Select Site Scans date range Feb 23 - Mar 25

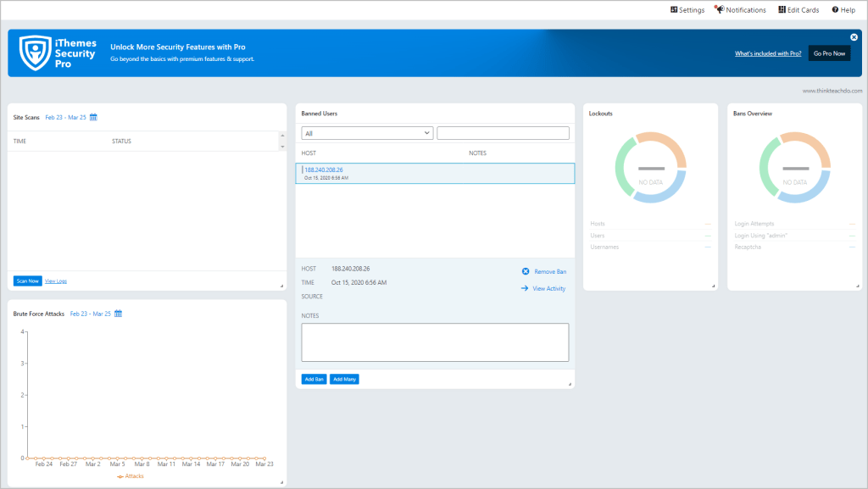(65, 117)
